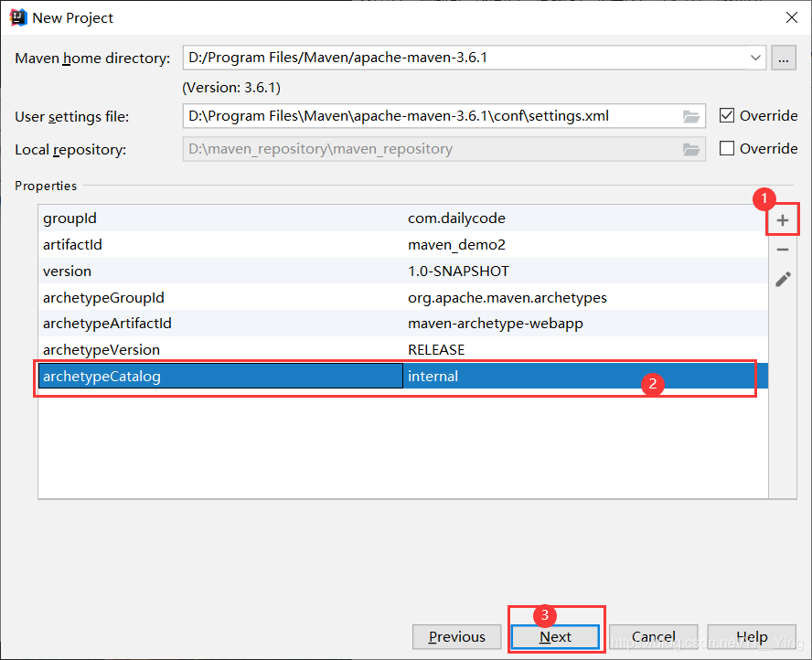Image resolution: width=812 pixels, height=660 pixels.
Task: Click the User settings file path field
Action: click(443, 116)
